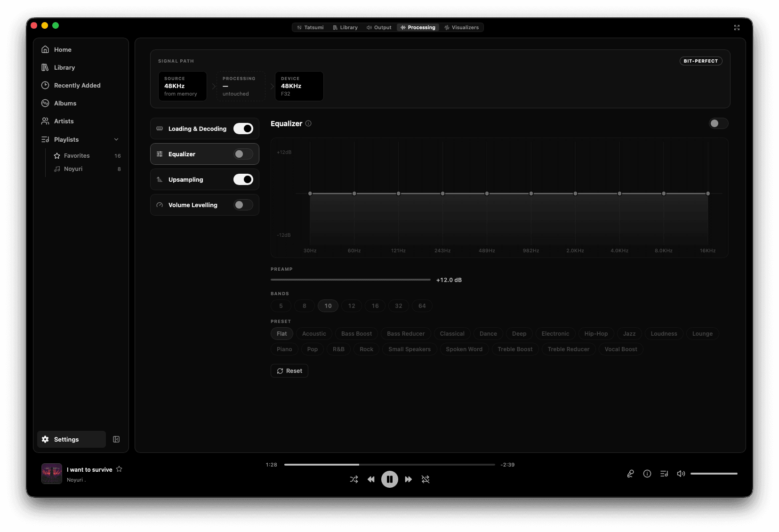The image size is (779, 532).
Task: Collapse the sidebar panel
Action: tap(116, 439)
